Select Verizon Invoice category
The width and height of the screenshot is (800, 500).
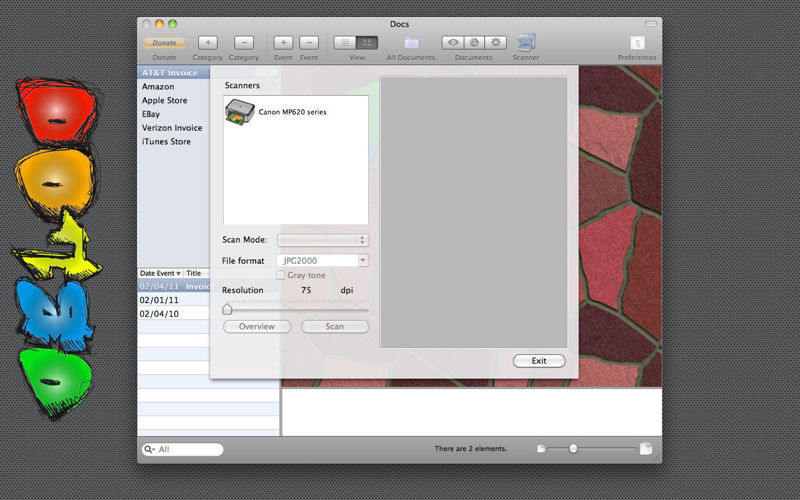pyautogui.click(x=173, y=128)
